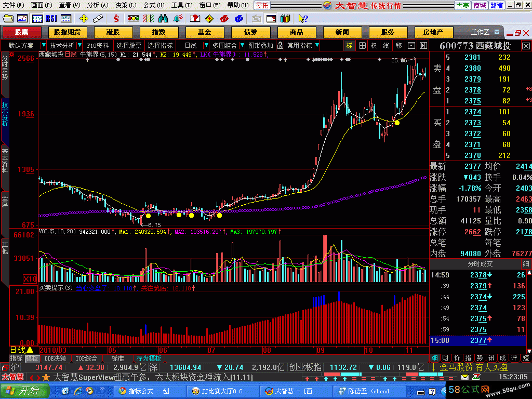The height and width of the screenshot is (399, 532).
Task: Open the 分析(A) menu
Action: pos(97,5)
